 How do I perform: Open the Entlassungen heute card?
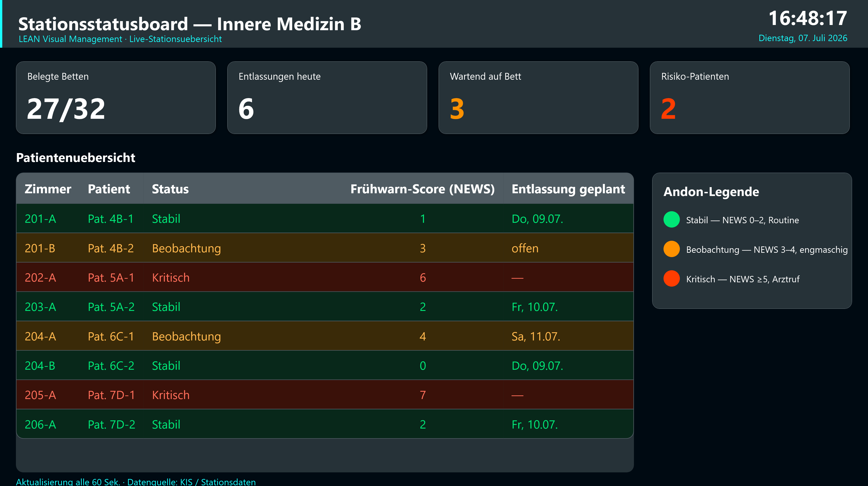pyautogui.click(x=327, y=98)
